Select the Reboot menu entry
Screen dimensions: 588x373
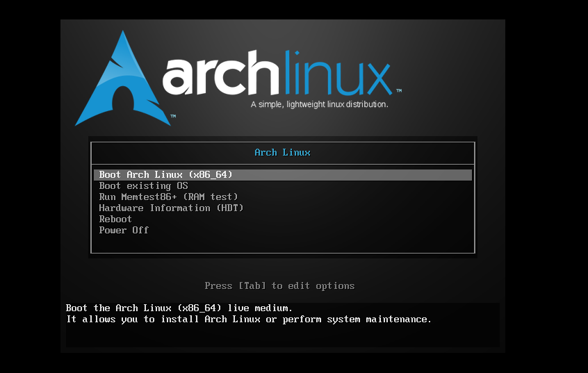(115, 219)
